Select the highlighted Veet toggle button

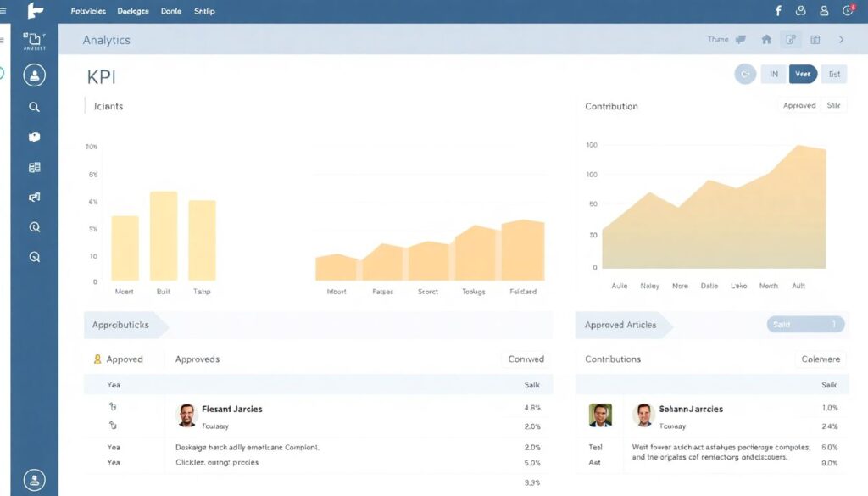click(803, 75)
